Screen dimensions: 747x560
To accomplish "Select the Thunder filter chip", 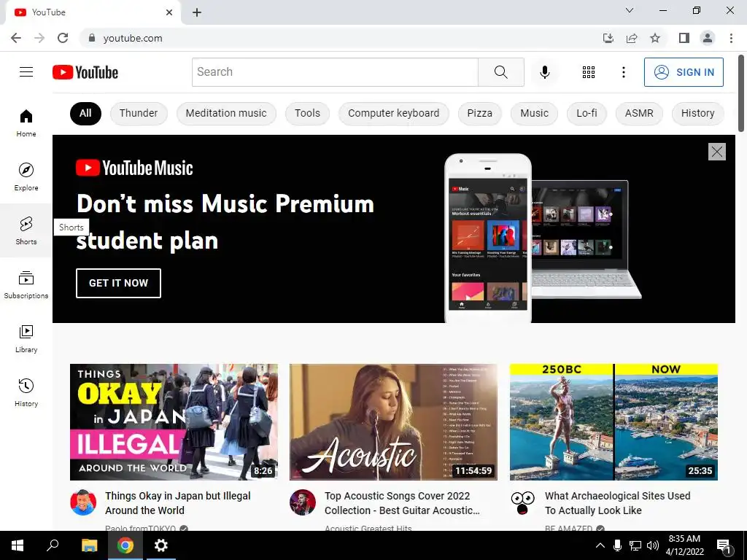I will click(x=139, y=113).
